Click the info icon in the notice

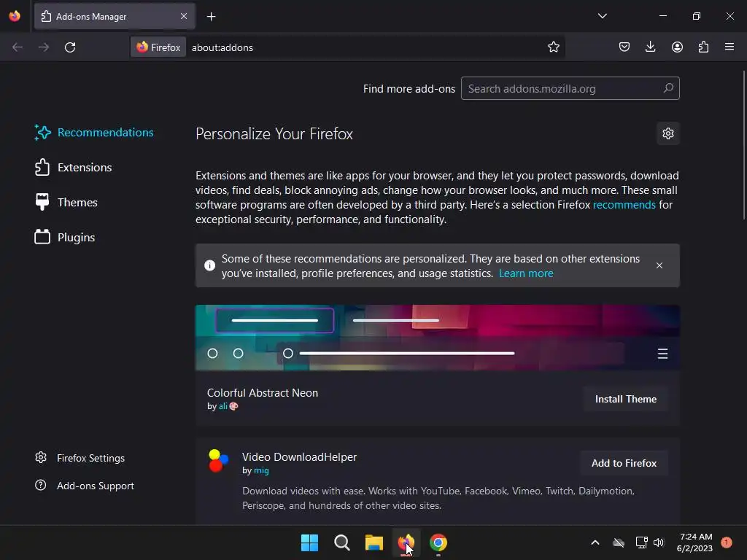click(x=209, y=265)
